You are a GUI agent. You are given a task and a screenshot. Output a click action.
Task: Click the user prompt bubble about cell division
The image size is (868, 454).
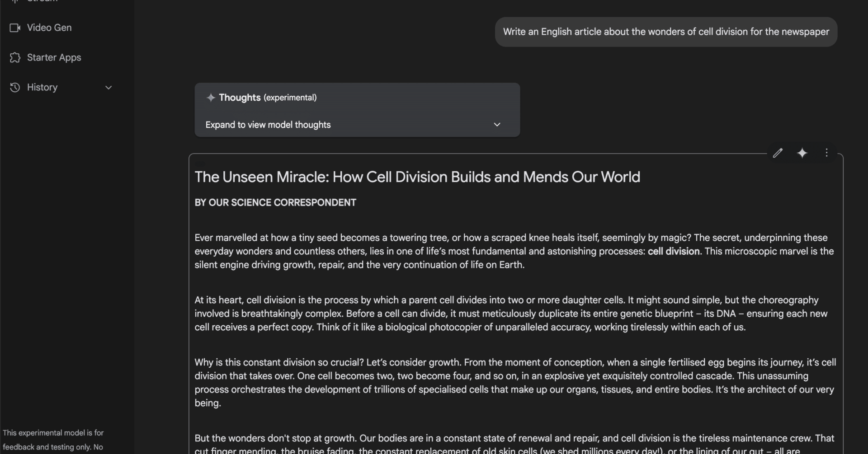coord(666,32)
